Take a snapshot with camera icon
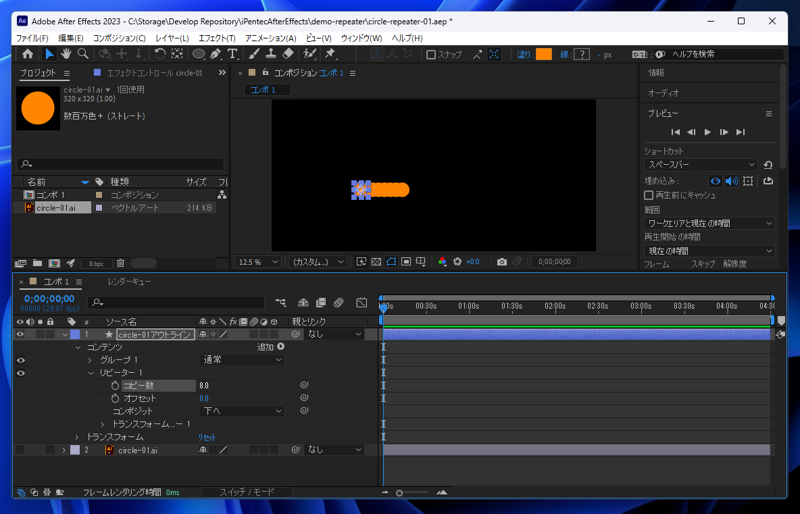The width and height of the screenshot is (800, 514). click(x=502, y=262)
